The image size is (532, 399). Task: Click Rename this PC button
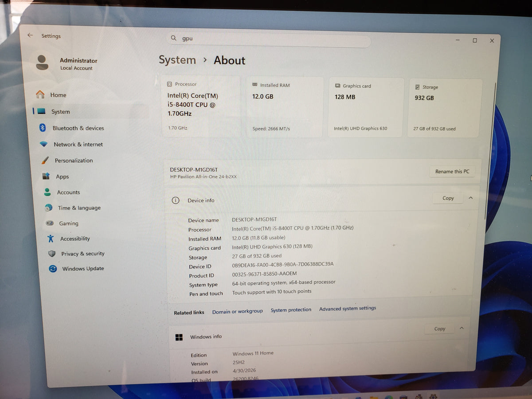[452, 172]
